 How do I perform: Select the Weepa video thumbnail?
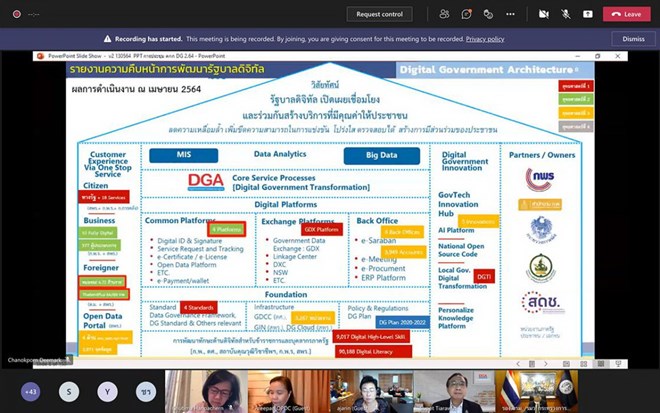[x=289, y=392]
